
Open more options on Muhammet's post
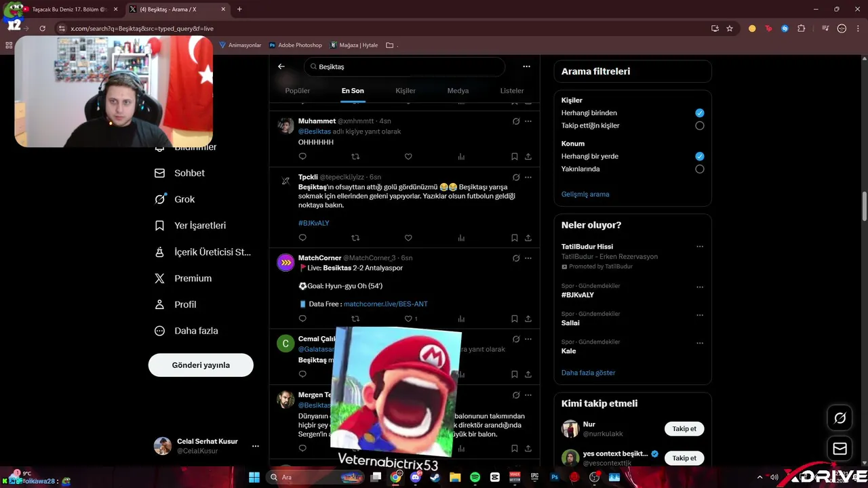coord(528,121)
